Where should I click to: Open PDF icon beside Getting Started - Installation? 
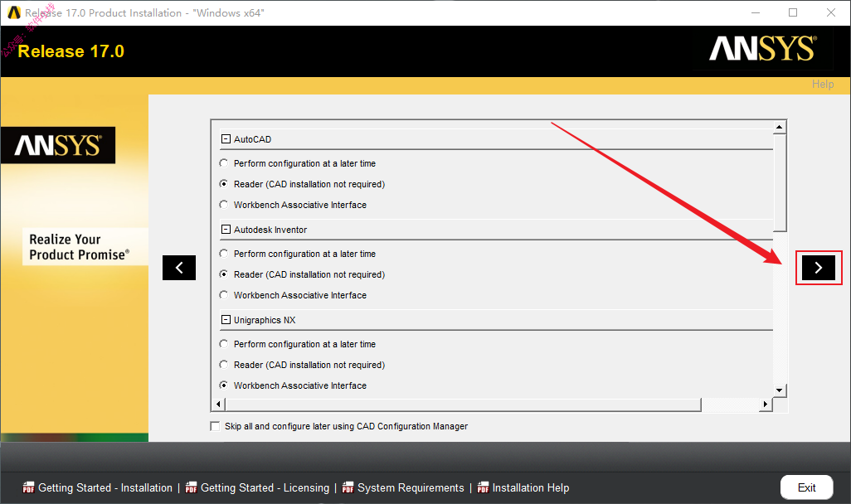tap(28, 487)
